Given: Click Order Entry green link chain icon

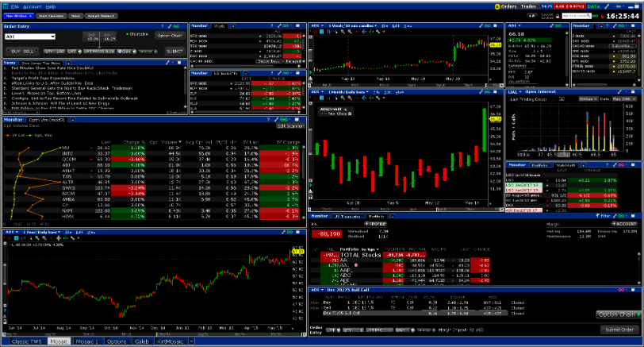Looking at the screenshot, I should point(176,26).
